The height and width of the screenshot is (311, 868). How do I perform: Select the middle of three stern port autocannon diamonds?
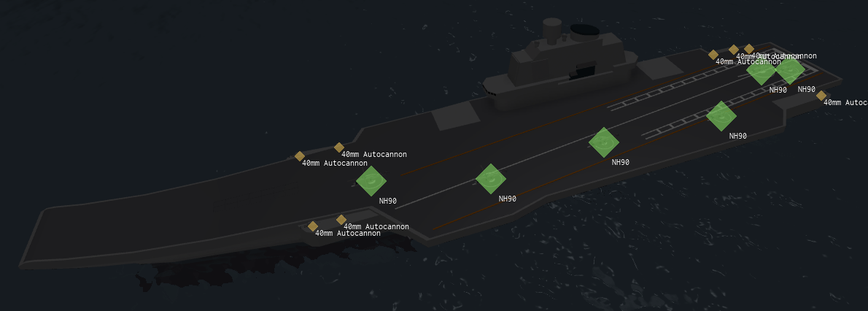[x=734, y=50]
